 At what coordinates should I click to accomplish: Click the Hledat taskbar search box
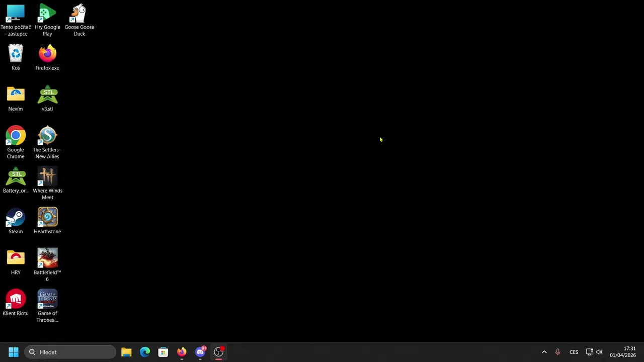pyautogui.click(x=70, y=352)
